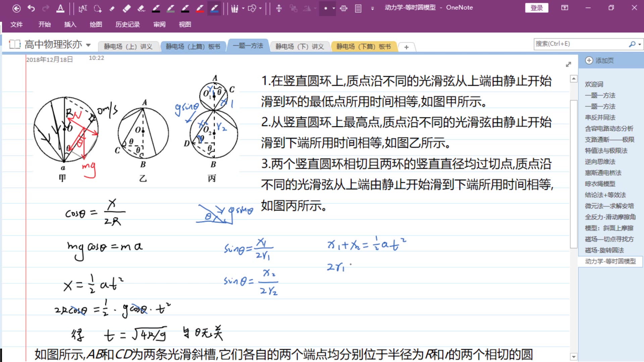
Task: Toggle the ribbon collapse chevron
Action: (x=372, y=9)
